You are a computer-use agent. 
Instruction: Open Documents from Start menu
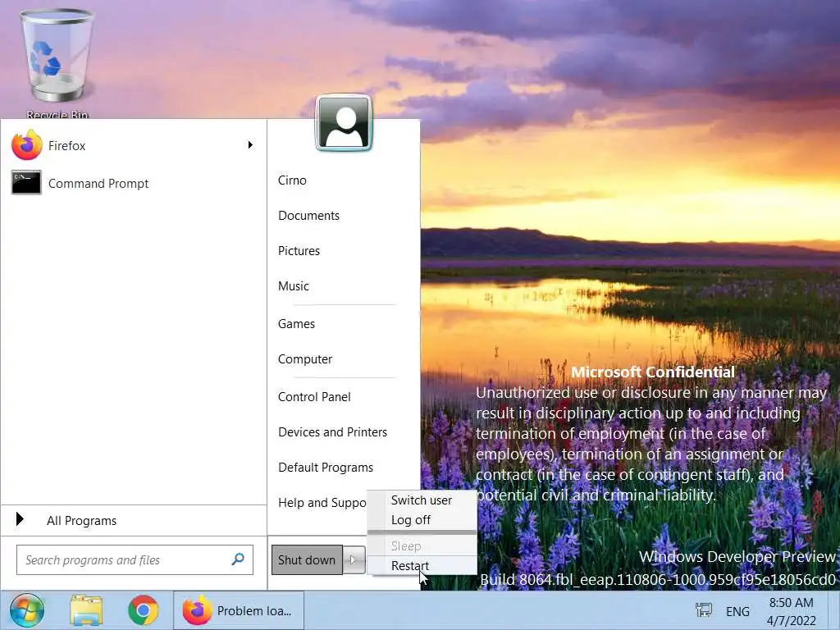pos(308,216)
